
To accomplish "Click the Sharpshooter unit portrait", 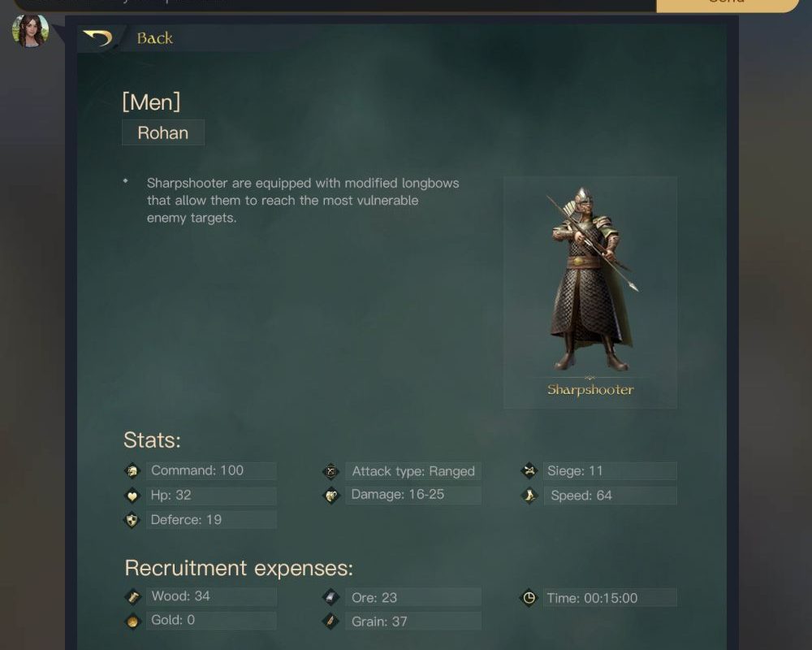I will tap(590, 279).
